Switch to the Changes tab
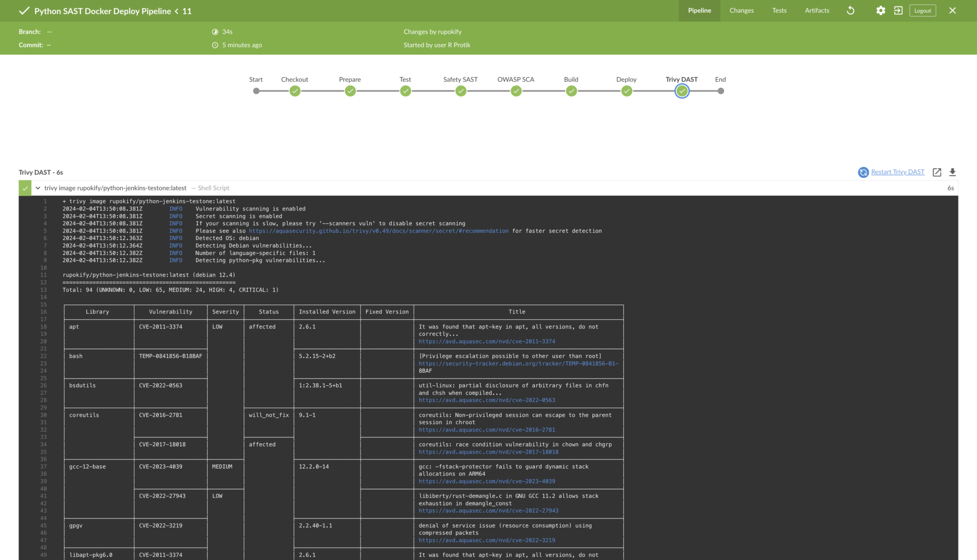 coord(742,10)
